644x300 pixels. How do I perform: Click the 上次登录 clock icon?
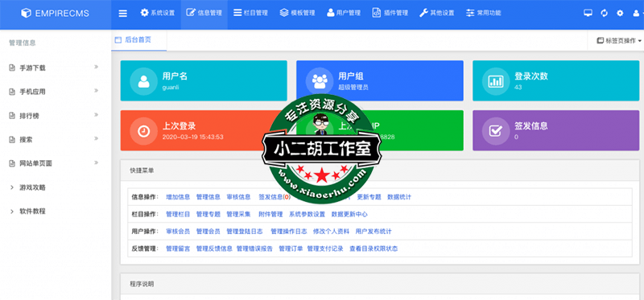click(x=143, y=131)
